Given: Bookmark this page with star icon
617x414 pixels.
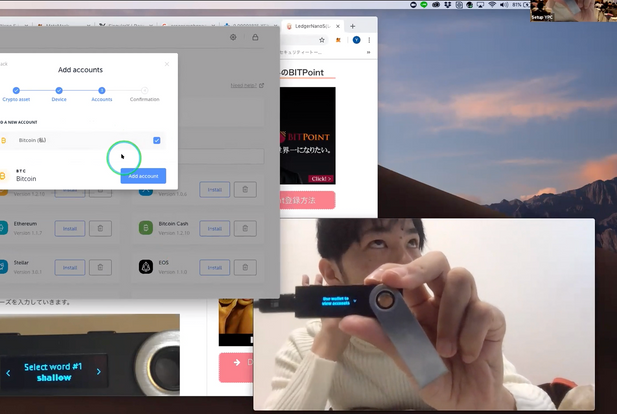Looking at the screenshot, I should tap(322, 40).
